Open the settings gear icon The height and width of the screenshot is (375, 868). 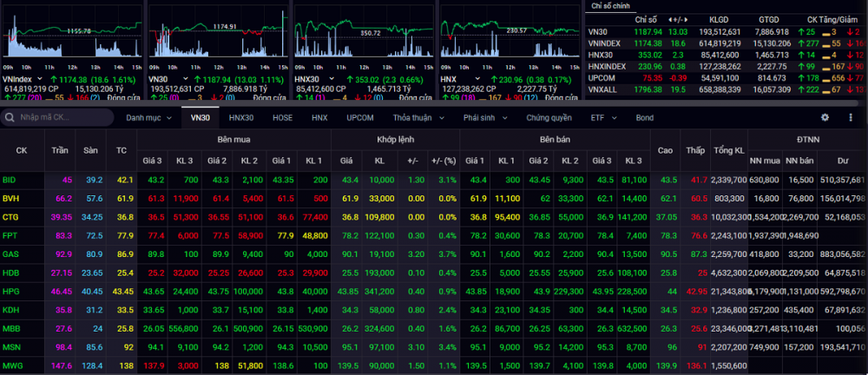[825, 117]
